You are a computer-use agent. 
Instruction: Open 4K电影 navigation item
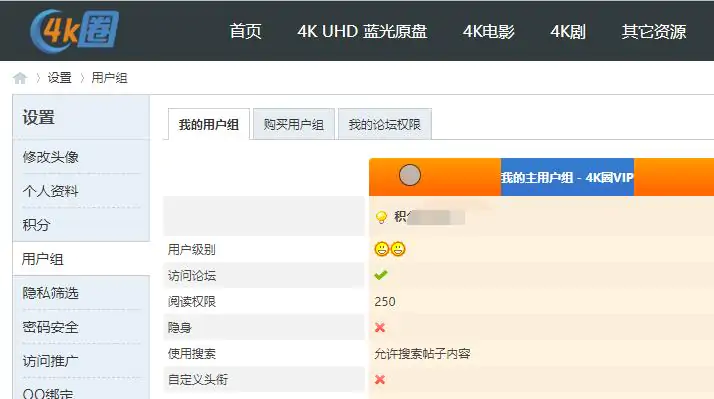point(489,31)
